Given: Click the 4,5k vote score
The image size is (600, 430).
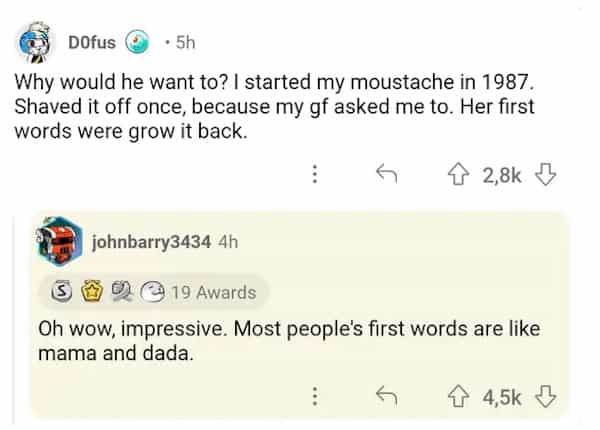Looking at the screenshot, I should 502,398.
